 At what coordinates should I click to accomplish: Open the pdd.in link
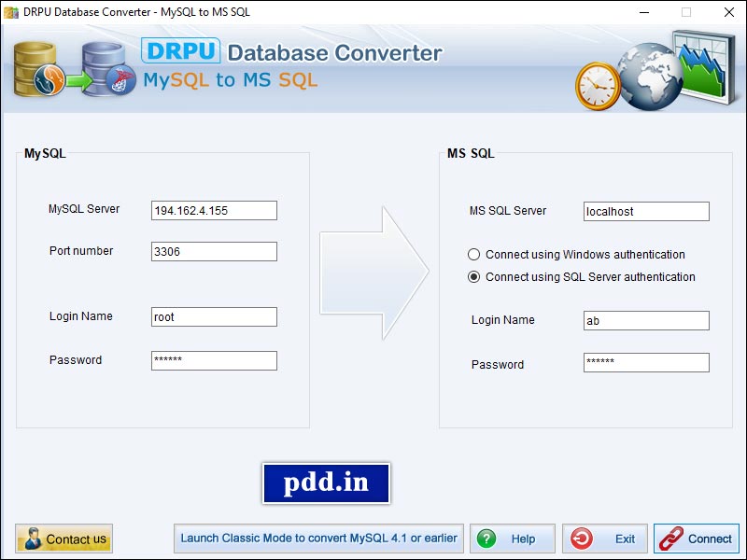[x=326, y=483]
